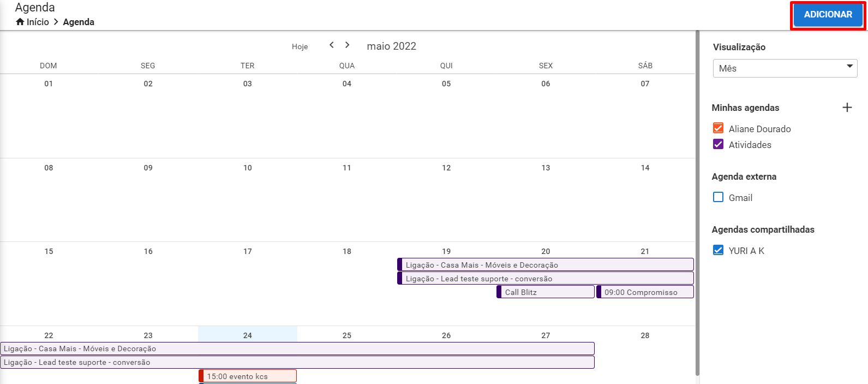Select day 07 in the calendar

click(645, 84)
